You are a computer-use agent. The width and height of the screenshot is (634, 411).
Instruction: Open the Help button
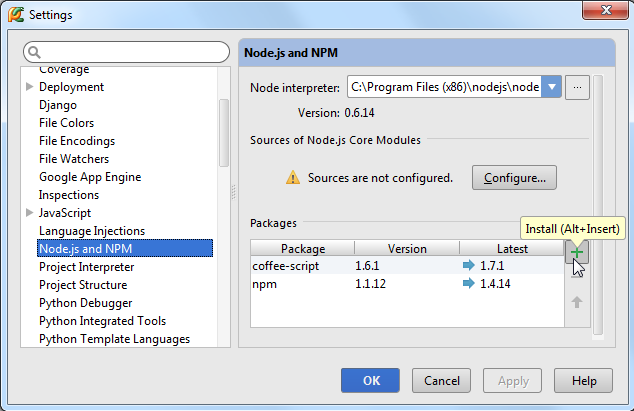(x=583, y=381)
